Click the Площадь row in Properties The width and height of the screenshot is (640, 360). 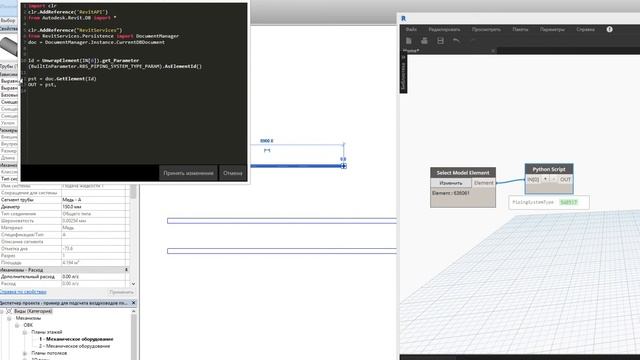[64, 262]
